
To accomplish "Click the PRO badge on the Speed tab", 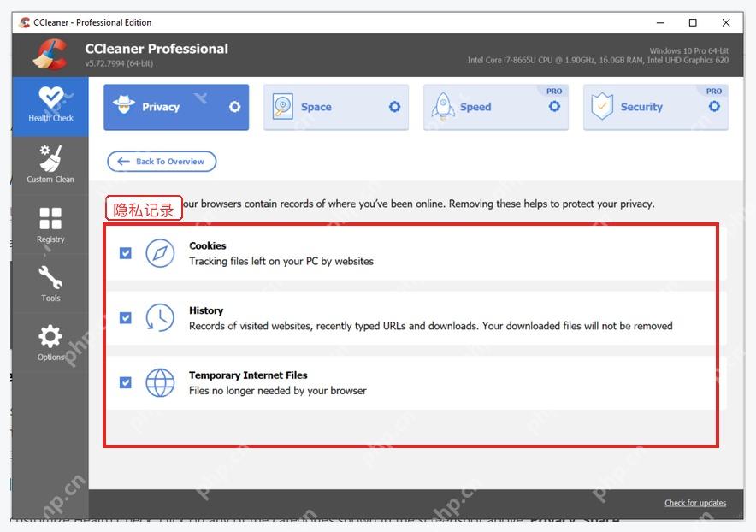I will click(x=554, y=92).
